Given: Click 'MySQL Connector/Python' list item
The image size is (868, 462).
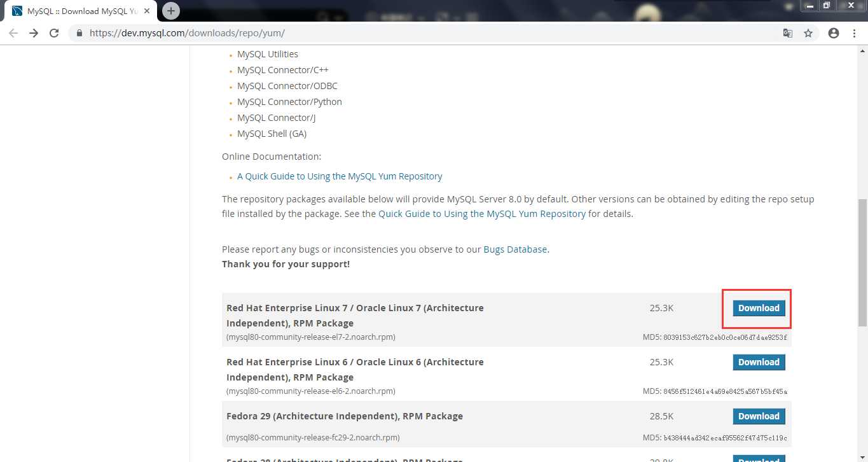Looking at the screenshot, I should [289, 102].
